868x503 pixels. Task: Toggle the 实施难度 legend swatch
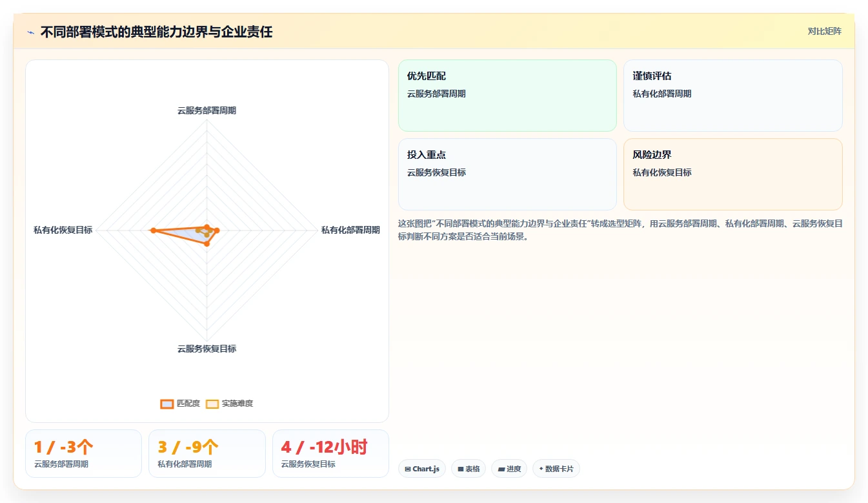coord(212,404)
